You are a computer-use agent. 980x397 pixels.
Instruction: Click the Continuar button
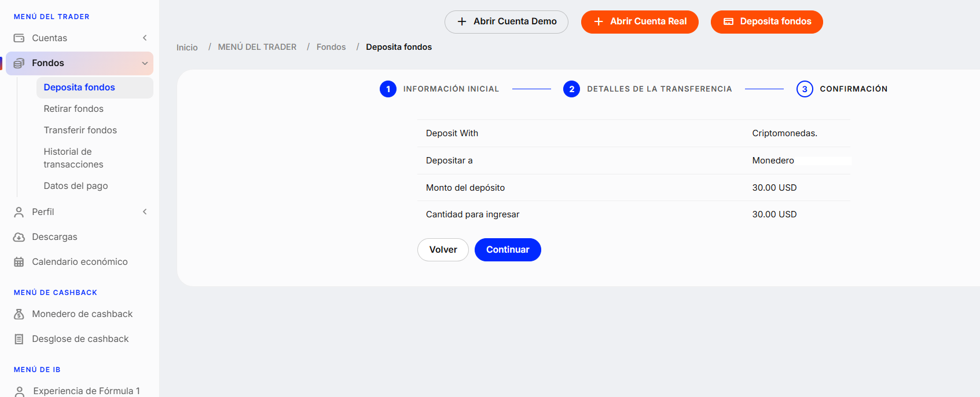point(508,250)
